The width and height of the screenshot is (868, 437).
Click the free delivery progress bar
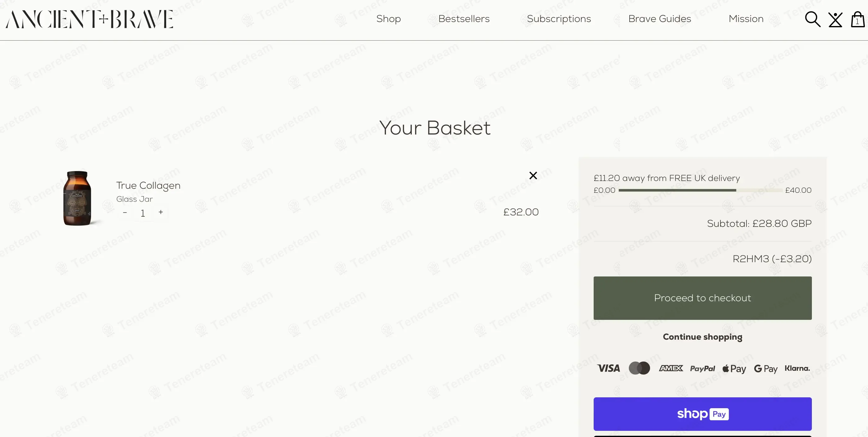coord(700,190)
